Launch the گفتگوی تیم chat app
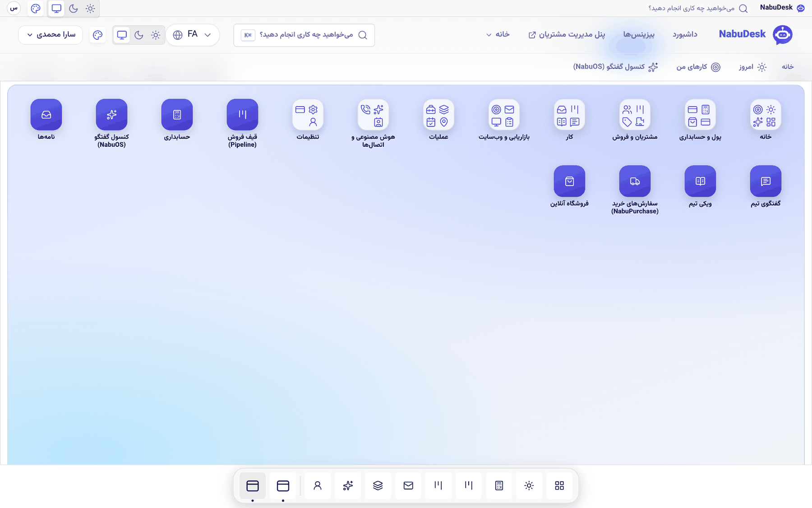The width and height of the screenshot is (812, 508). [766, 181]
